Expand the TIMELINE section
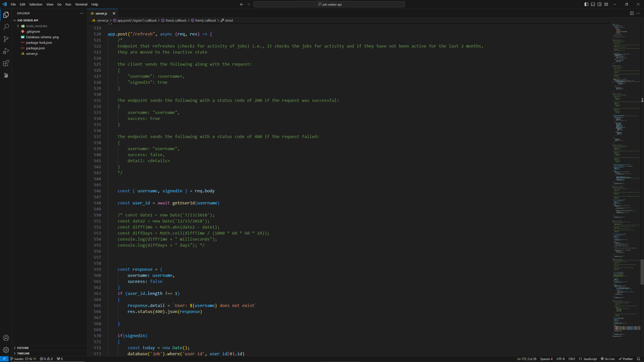The height and width of the screenshot is (362, 644). tap(23, 353)
